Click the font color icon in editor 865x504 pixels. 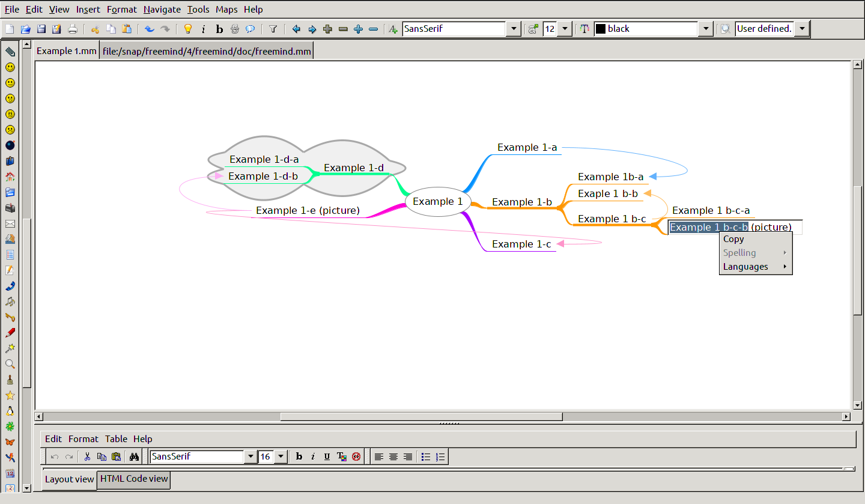(x=342, y=457)
